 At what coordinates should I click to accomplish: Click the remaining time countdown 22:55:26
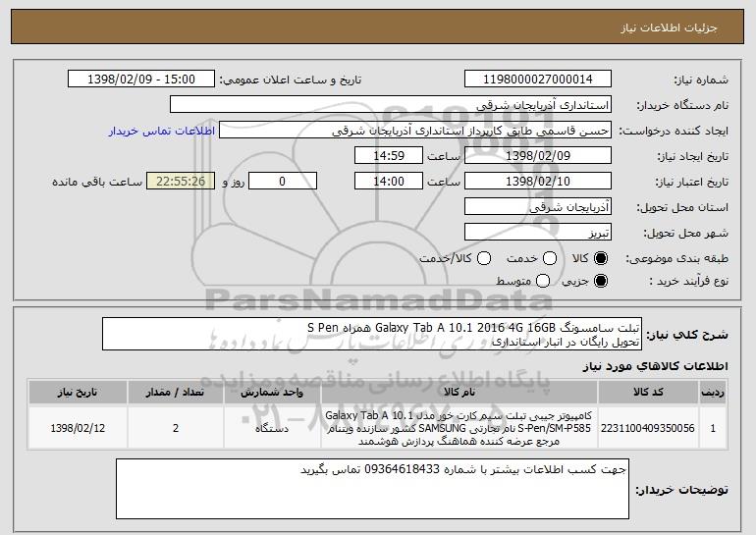point(181,182)
